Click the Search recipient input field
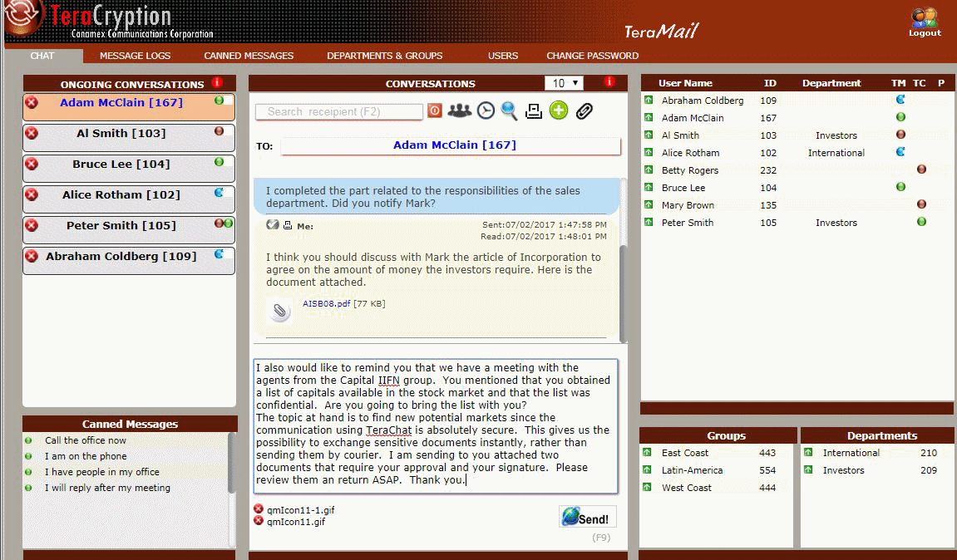The width and height of the screenshot is (957, 560). click(x=338, y=111)
